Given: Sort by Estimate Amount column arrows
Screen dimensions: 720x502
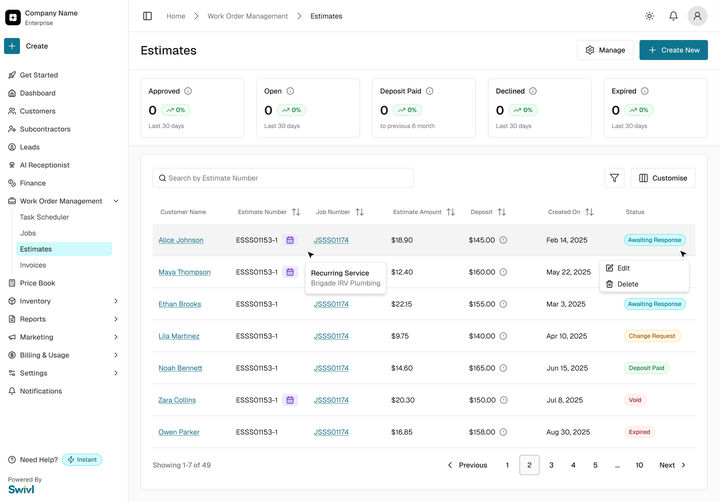Looking at the screenshot, I should point(451,212).
